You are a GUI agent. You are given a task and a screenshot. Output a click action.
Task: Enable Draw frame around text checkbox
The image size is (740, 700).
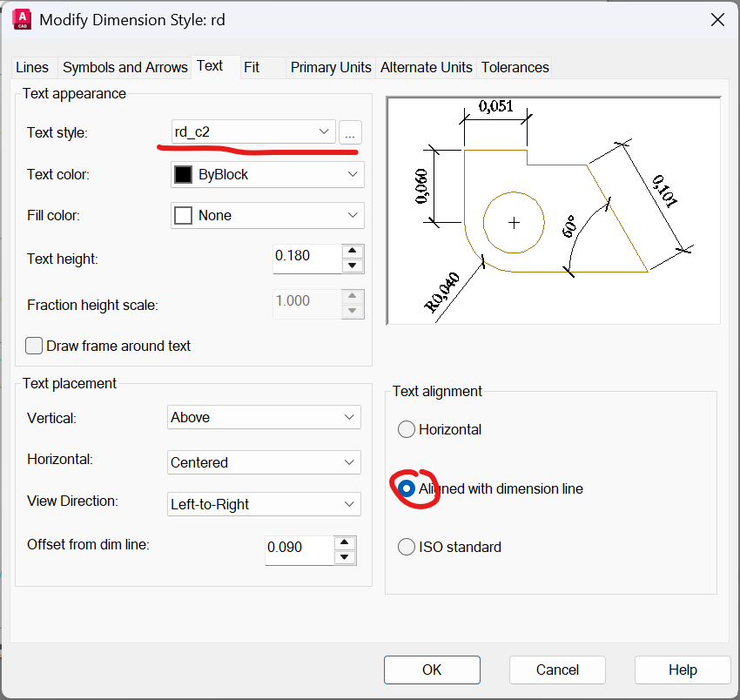pyautogui.click(x=34, y=346)
